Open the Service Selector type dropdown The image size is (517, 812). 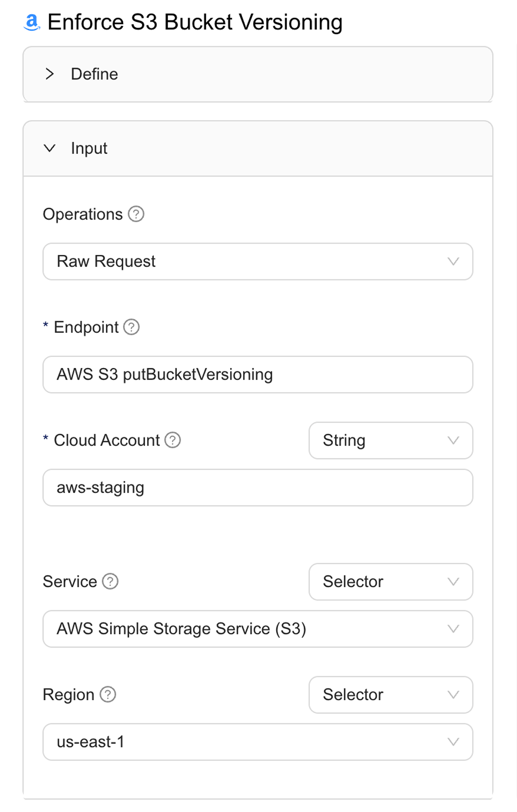point(391,582)
